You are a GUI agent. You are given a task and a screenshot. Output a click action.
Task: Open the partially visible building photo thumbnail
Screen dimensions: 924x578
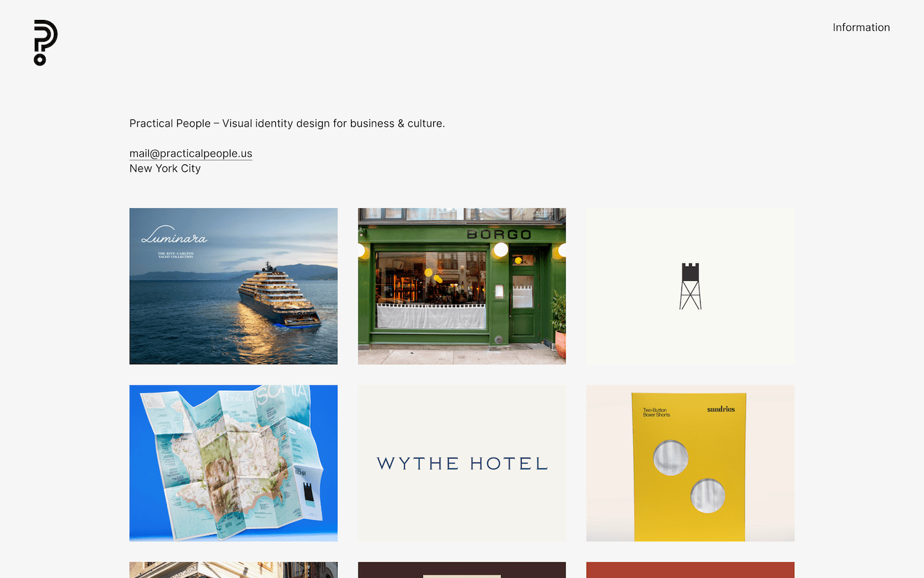[234, 570]
